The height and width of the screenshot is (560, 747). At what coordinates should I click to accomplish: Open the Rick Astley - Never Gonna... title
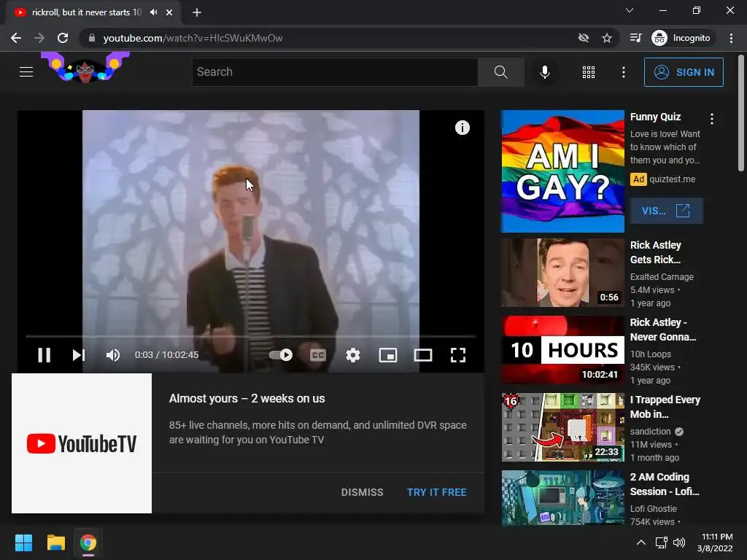[x=663, y=330]
